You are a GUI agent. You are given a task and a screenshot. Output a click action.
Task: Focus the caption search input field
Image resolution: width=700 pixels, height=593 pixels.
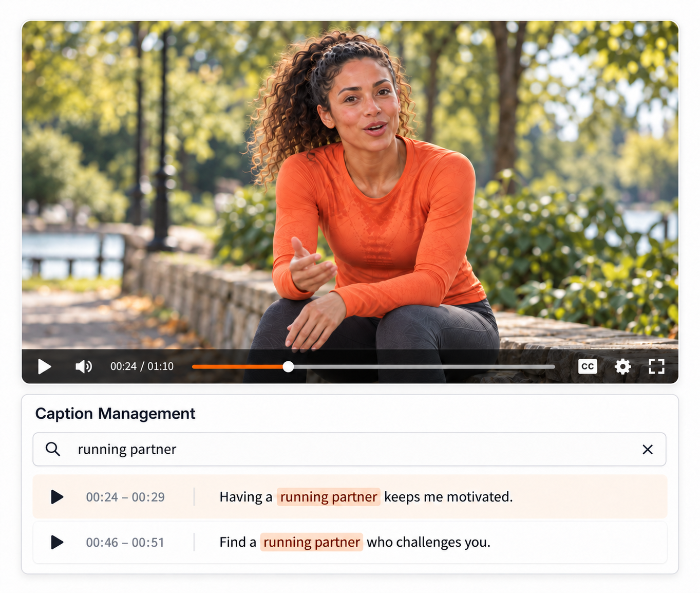(x=349, y=450)
